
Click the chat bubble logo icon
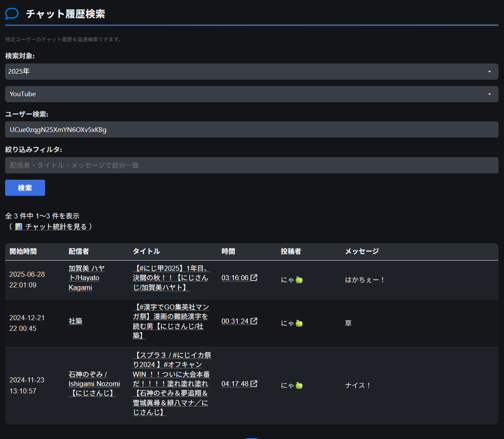pos(12,14)
